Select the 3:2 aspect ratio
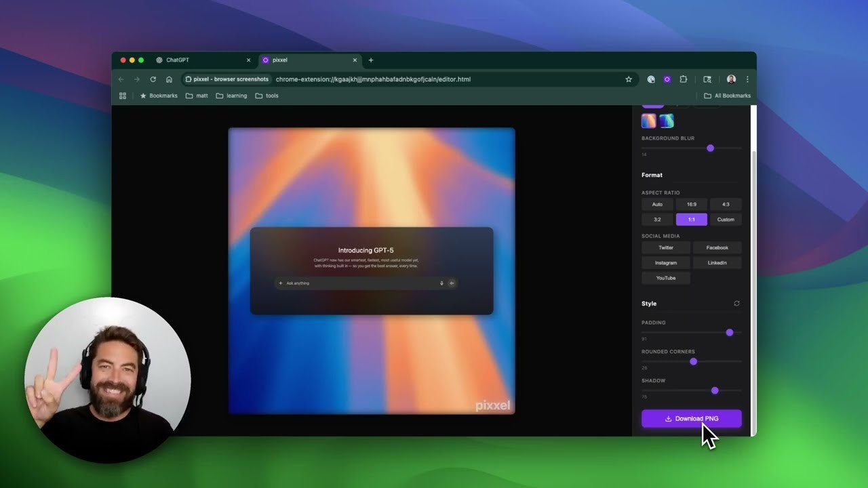Screen dimensions: 868x488 657,220
